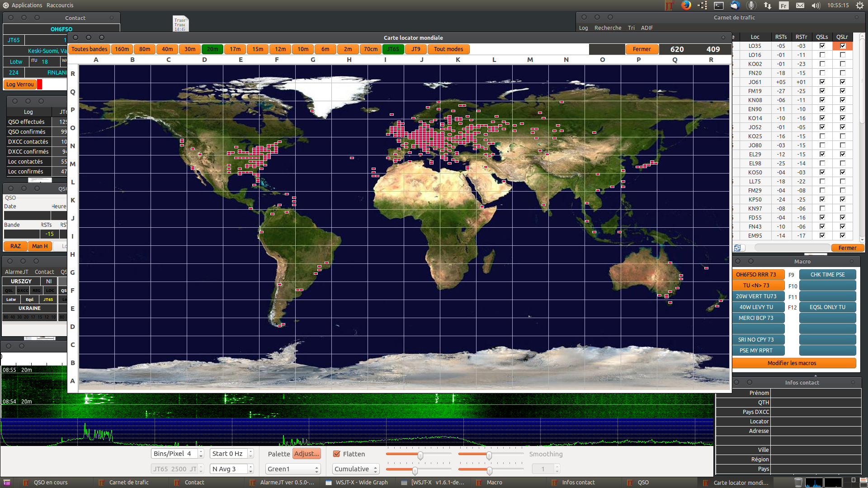Open the Cumulative mode dropdown
Image resolution: width=868 pixels, height=488 pixels.
click(x=355, y=469)
